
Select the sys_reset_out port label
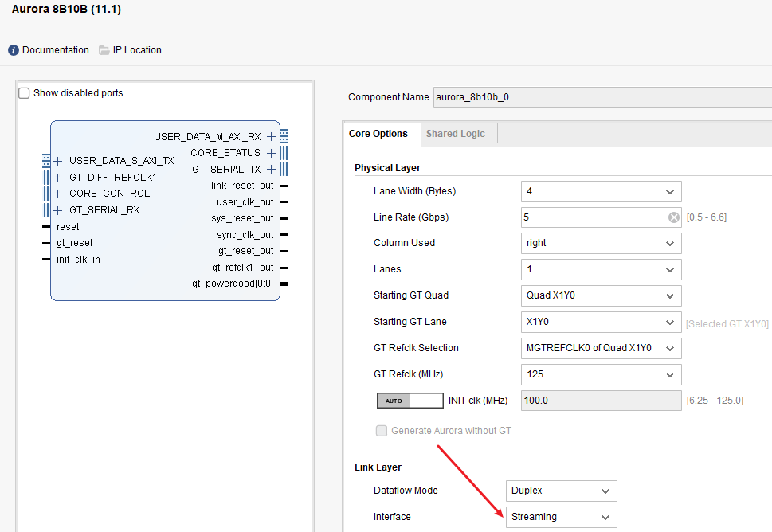[242, 218]
